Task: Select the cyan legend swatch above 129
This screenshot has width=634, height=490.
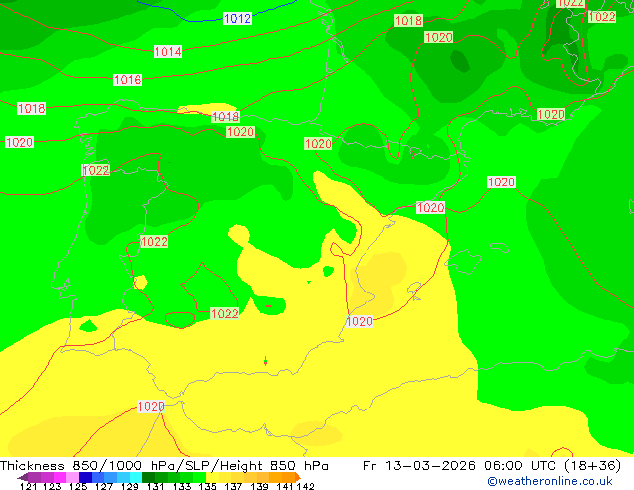Action: tap(136, 477)
